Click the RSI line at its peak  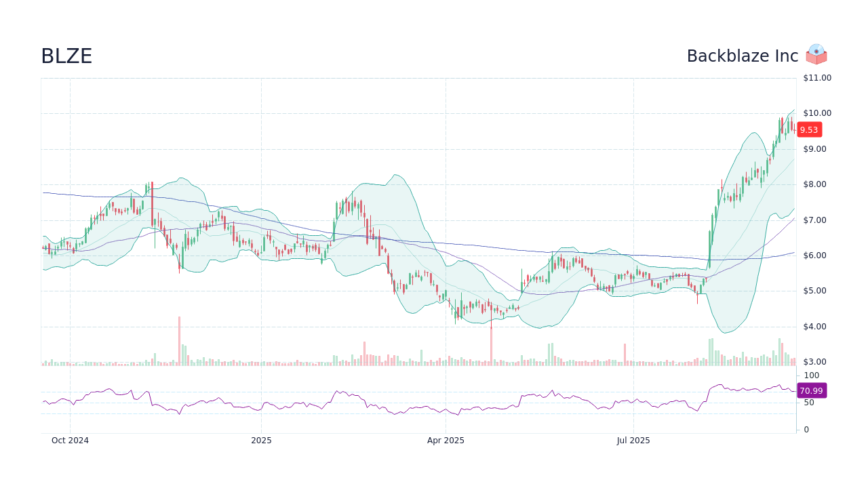719,384
